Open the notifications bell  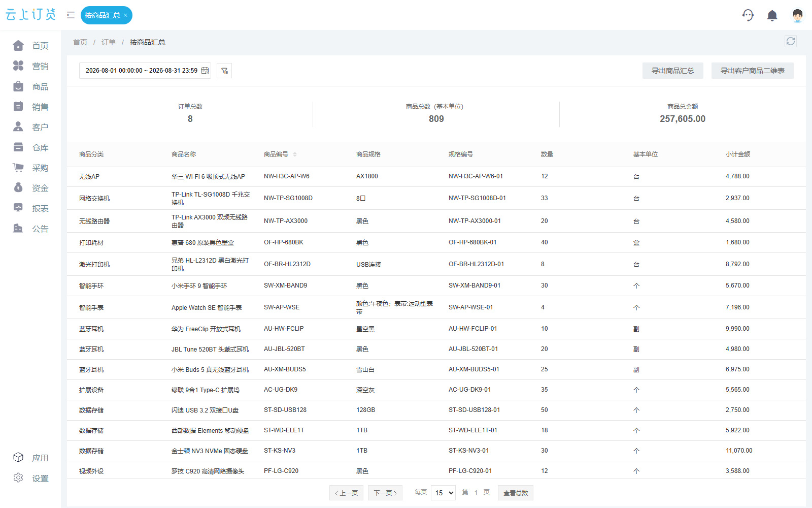click(772, 16)
